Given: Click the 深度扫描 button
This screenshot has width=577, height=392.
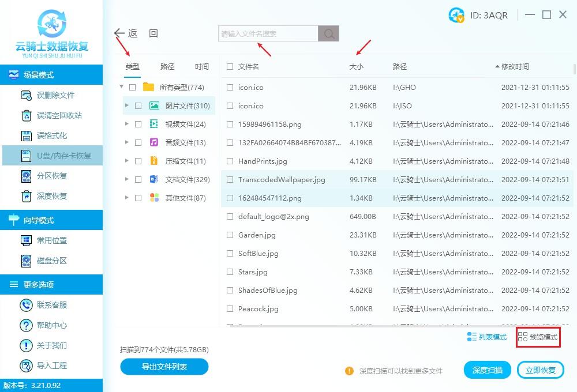Looking at the screenshot, I should click(x=487, y=370).
